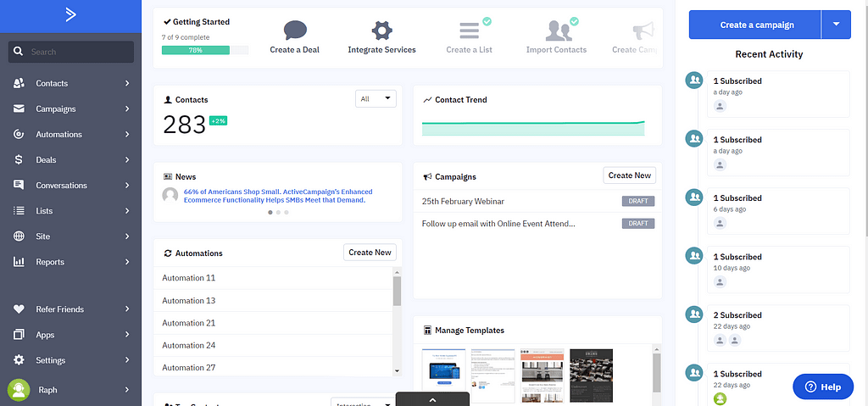868x406 pixels.
Task: Open the Create a campaign dropdown arrow
Action: [x=837, y=25]
